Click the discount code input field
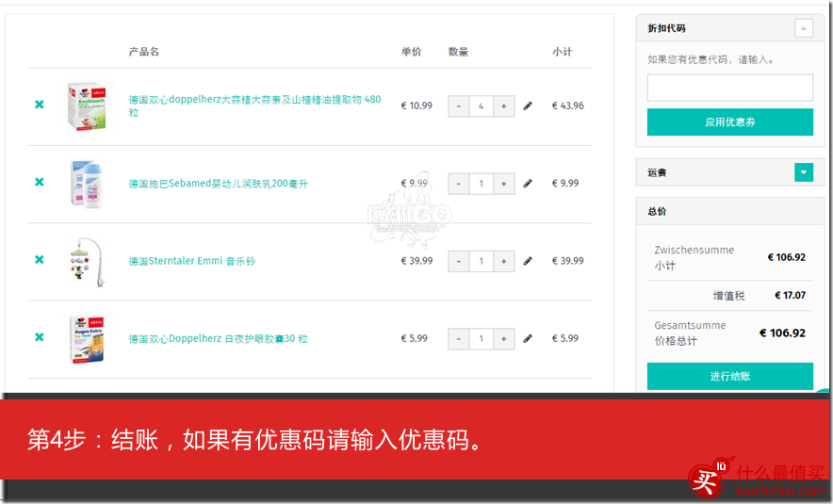833x504 pixels. point(730,88)
